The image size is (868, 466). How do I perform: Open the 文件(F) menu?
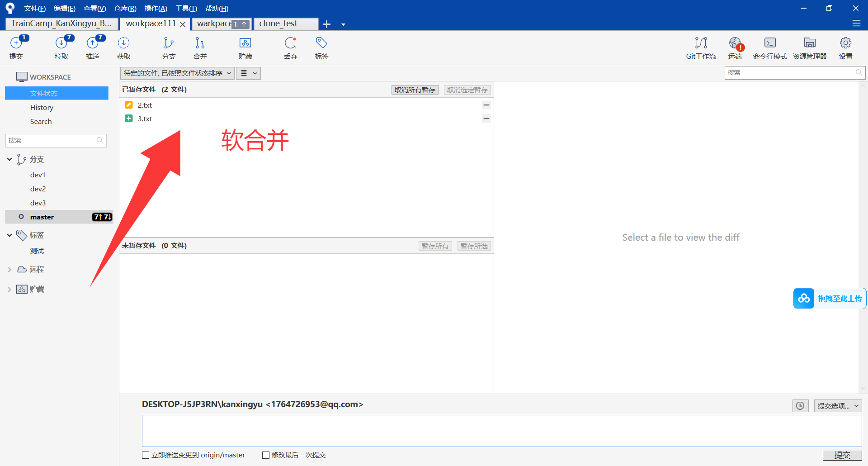tap(35, 9)
